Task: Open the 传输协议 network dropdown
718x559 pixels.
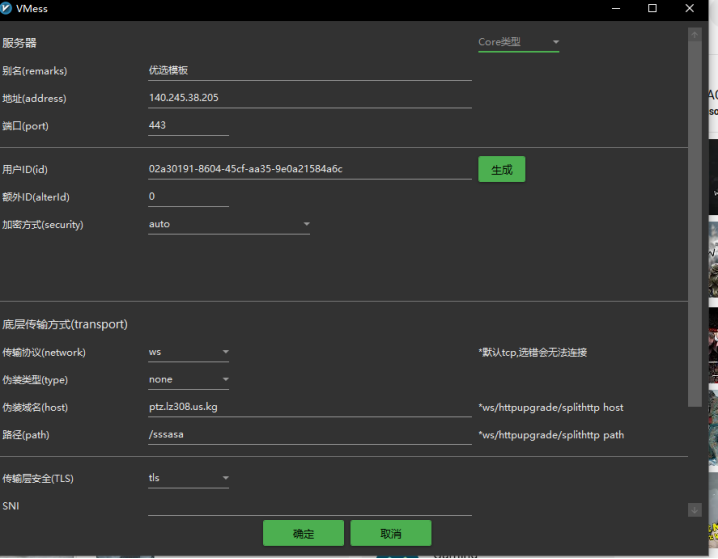Action: coord(189,352)
